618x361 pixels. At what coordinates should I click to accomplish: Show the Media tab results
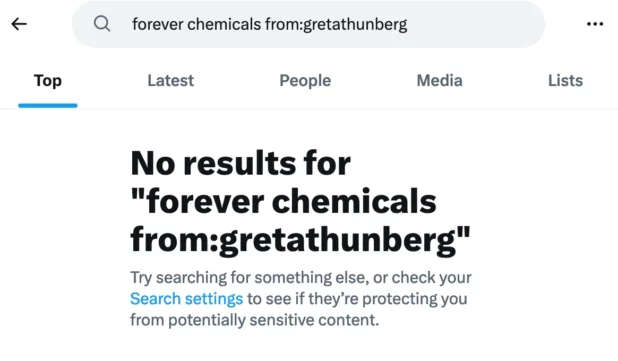[439, 81]
